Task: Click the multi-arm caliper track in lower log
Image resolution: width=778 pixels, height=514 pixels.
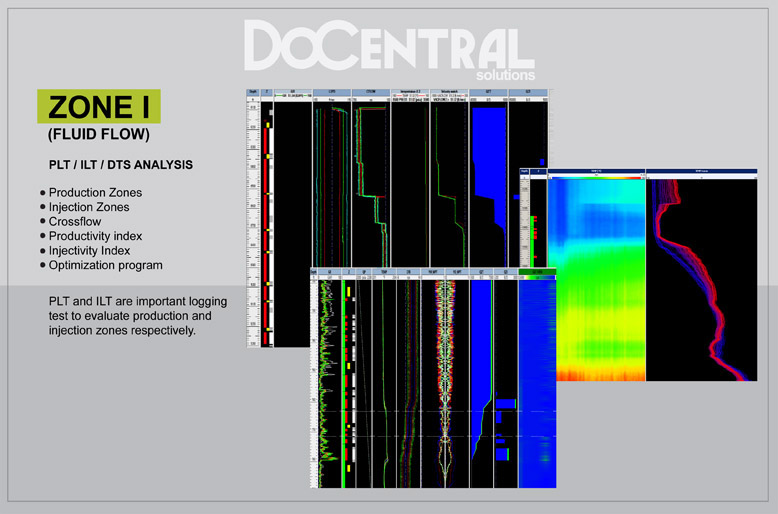Action: pyautogui.click(x=446, y=380)
